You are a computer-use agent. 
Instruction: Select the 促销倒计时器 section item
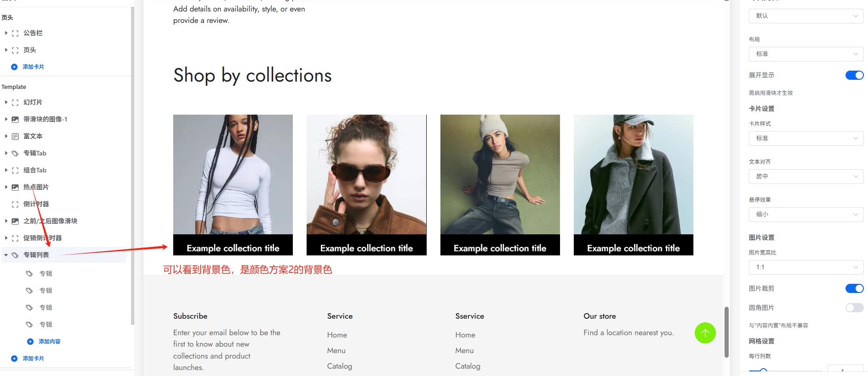coord(43,238)
